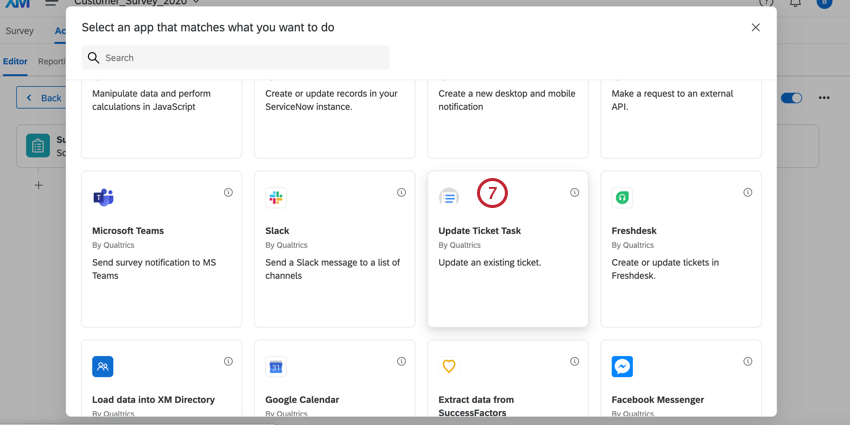Click the Load data into XM Directory icon
Image resolution: width=850 pixels, height=425 pixels.
pyautogui.click(x=103, y=366)
